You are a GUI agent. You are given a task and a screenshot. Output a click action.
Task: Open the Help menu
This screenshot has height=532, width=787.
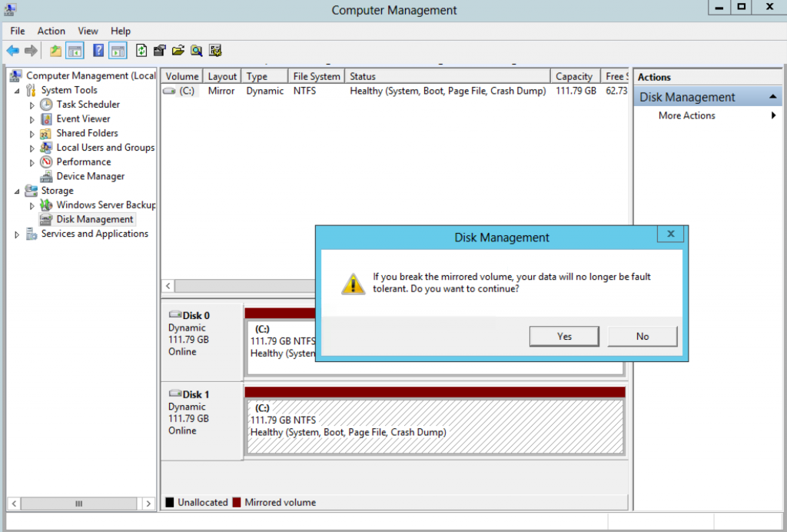point(121,31)
